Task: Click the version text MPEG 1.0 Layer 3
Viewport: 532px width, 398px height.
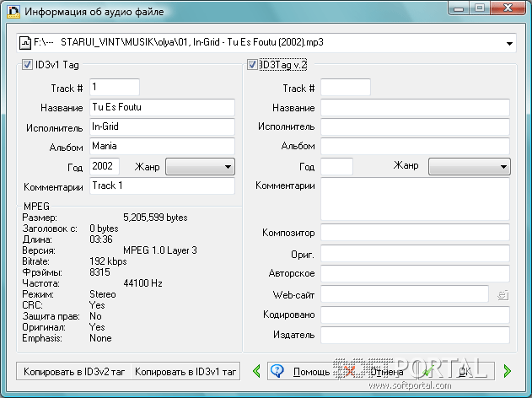Action: [x=160, y=250]
